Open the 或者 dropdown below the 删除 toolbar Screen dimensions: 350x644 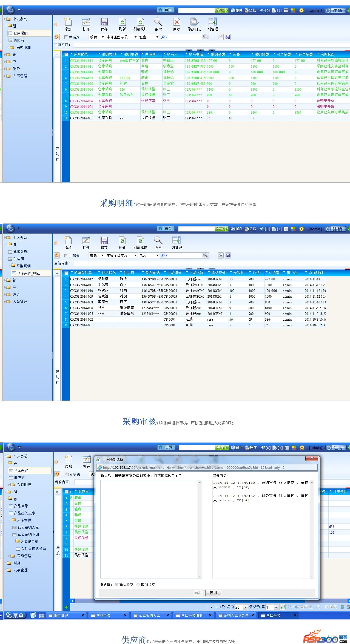click(x=97, y=37)
